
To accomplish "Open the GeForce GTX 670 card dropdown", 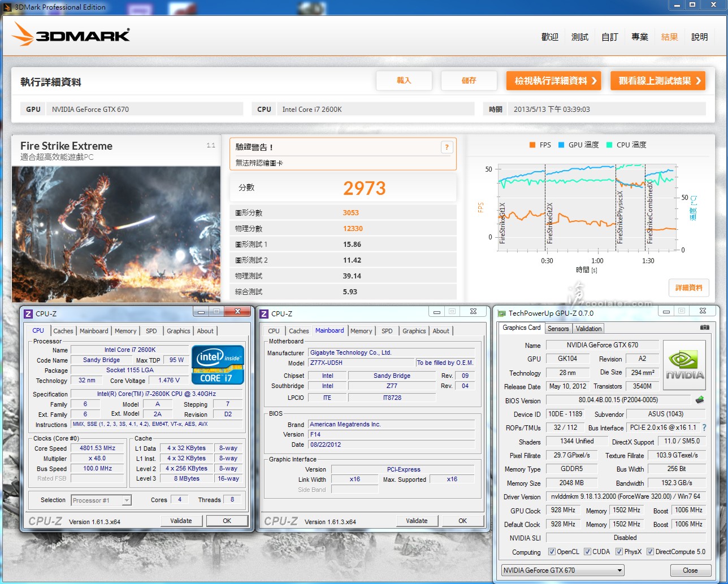I will 563,570.
